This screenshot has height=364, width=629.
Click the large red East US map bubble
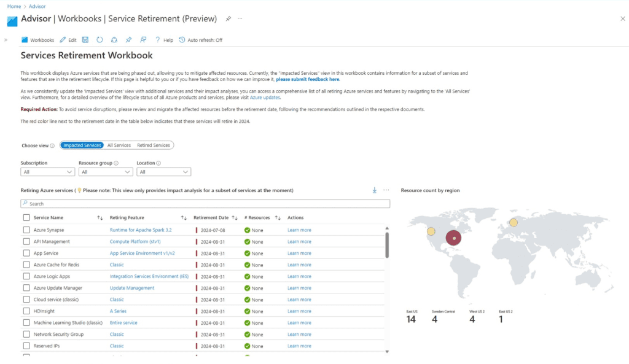(x=453, y=238)
